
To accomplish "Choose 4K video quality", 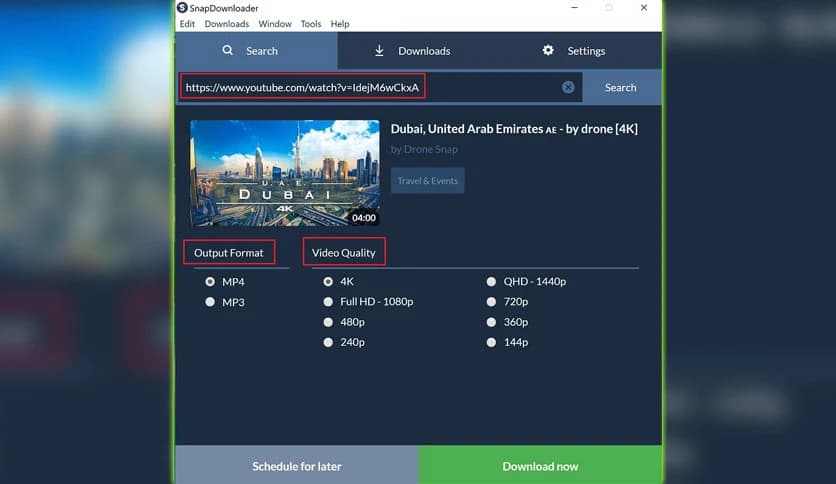I will [x=328, y=281].
